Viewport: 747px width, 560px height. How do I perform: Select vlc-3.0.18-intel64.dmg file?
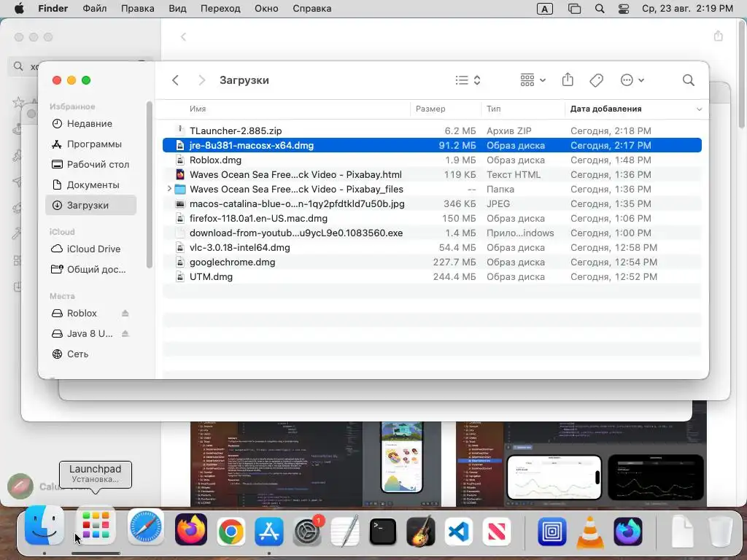click(432, 248)
